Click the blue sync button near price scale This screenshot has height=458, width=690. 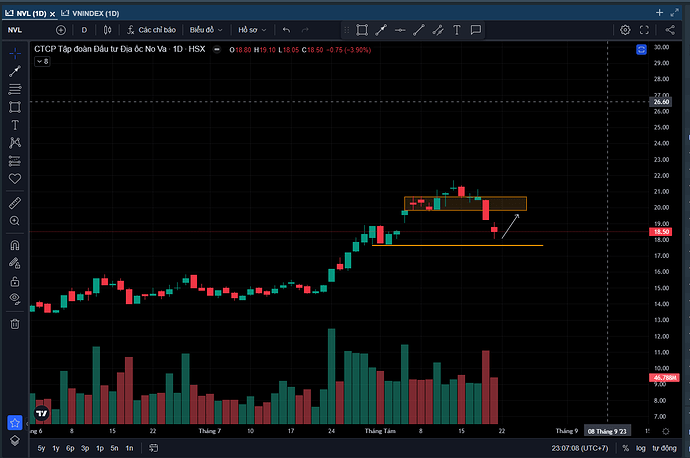point(641,50)
